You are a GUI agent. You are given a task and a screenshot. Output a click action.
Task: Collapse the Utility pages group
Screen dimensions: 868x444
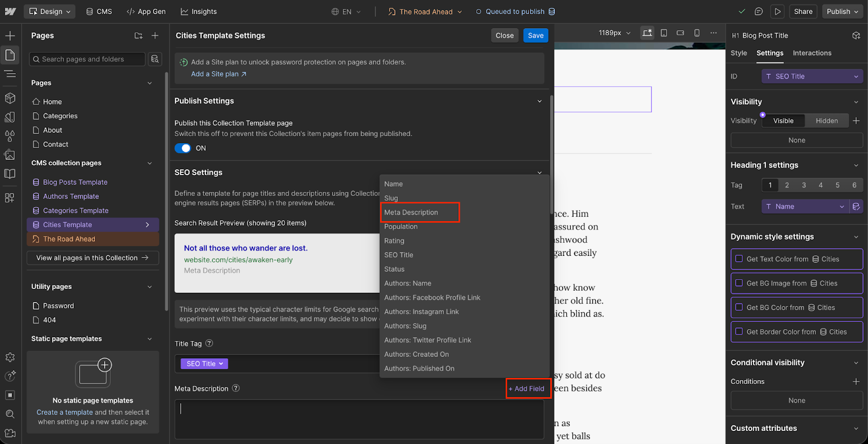click(150, 287)
